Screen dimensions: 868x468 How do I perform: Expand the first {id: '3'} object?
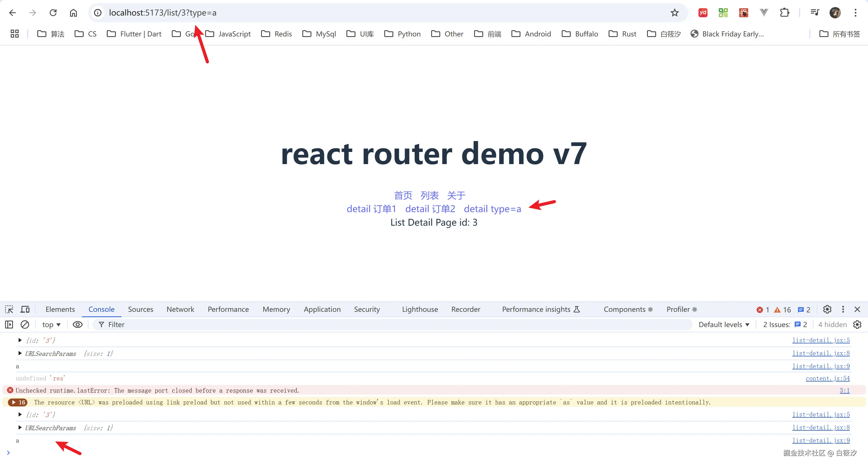pyautogui.click(x=20, y=340)
